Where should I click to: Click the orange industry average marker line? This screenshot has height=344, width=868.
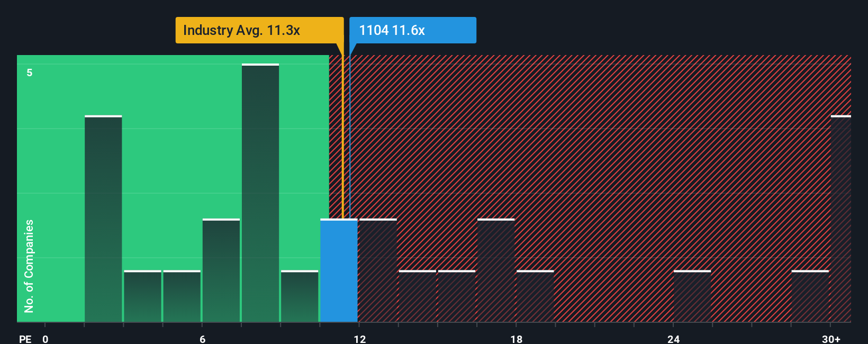342,137
